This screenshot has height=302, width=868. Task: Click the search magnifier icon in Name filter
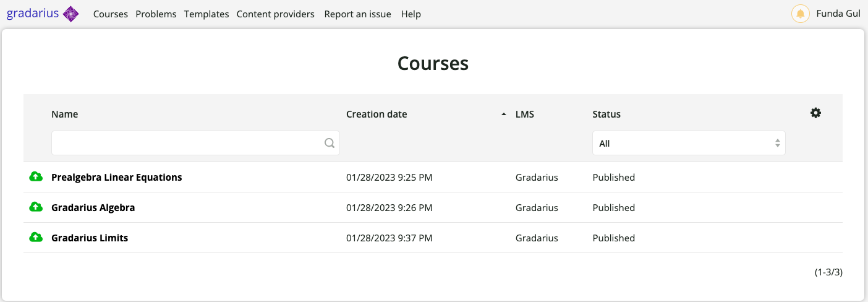tap(330, 143)
